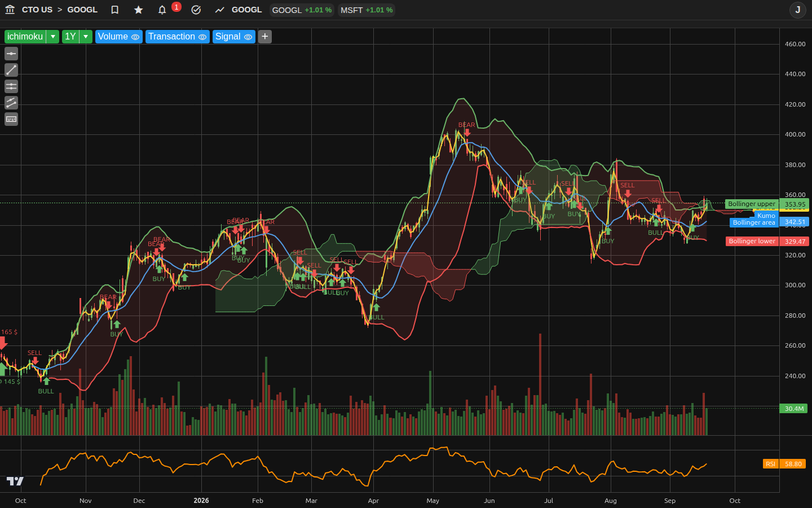This screenshot has width=812, height=508.
Task: Bookmark GOOGL with the bookmark icon
Action: pyautogui.click(x=115, y=10)
